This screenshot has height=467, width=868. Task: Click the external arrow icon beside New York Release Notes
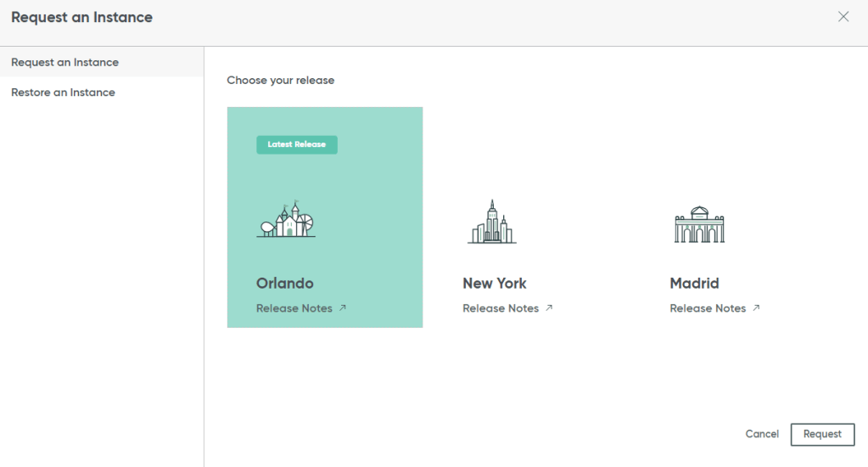point(549,308)
